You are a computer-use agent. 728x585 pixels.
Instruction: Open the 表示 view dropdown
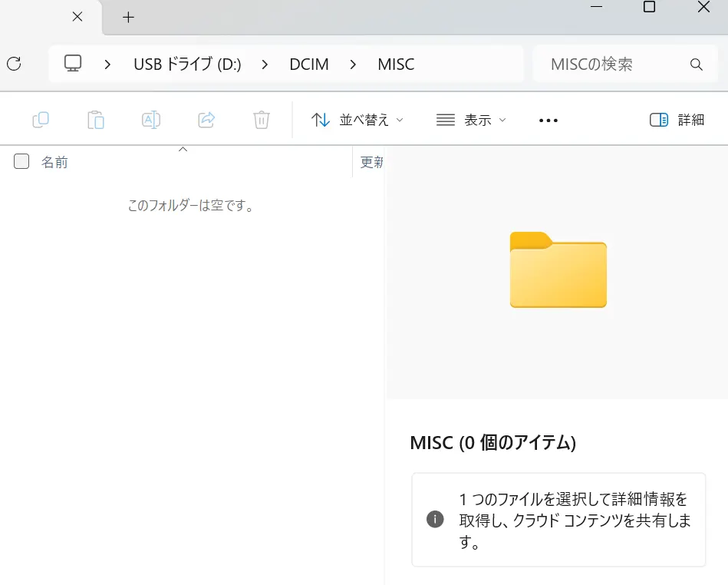point(471,120)
